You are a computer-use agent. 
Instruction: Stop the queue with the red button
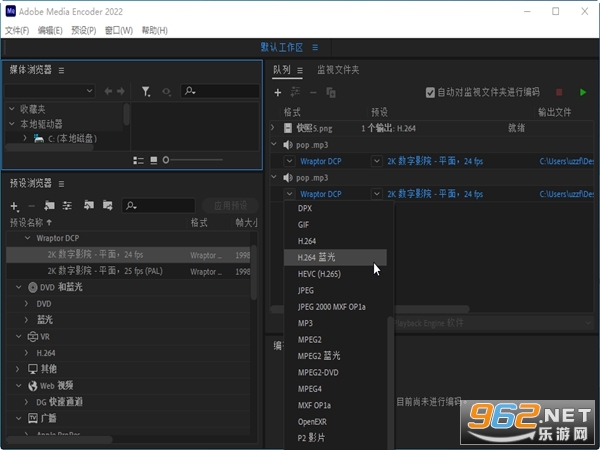click(x=559, y=92)
